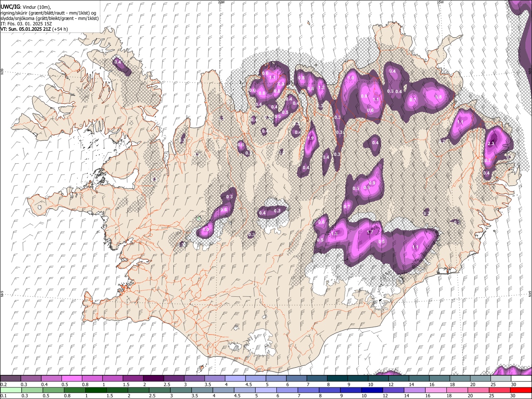Choose the snow-scale swatch starting at 4
Screen dimensions: 532x399
pos(235,379)
